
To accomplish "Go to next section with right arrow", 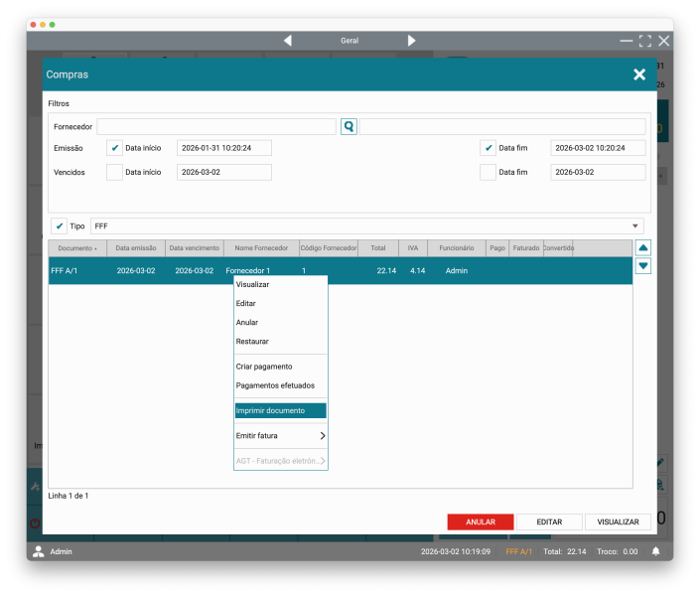I will 411,41.
